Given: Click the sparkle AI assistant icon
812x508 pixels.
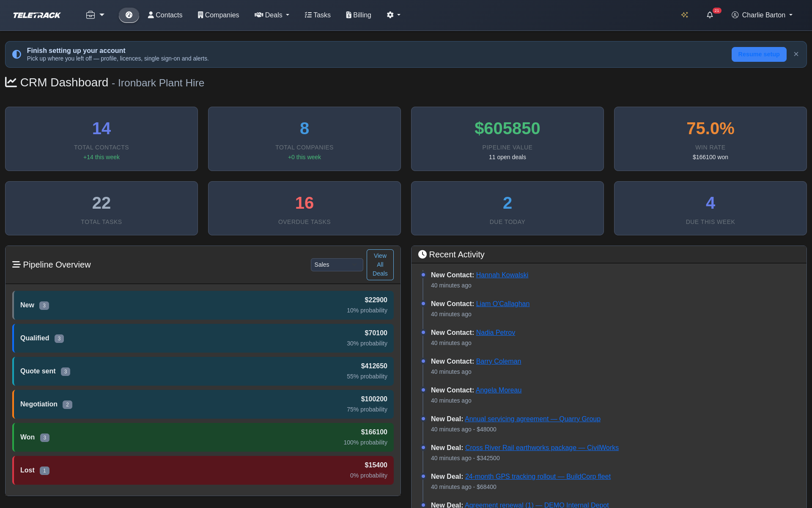Looking at the screenshot, I should (x=685, y=15).
